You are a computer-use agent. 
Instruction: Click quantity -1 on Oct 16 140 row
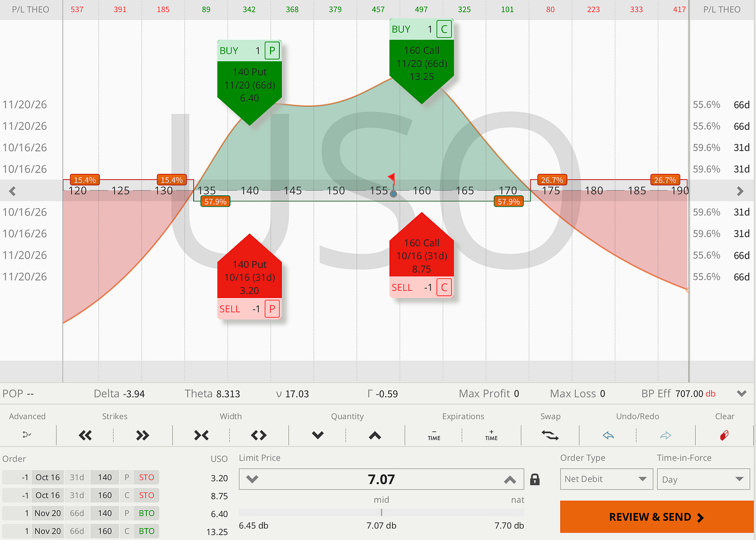tap(17, 477)
